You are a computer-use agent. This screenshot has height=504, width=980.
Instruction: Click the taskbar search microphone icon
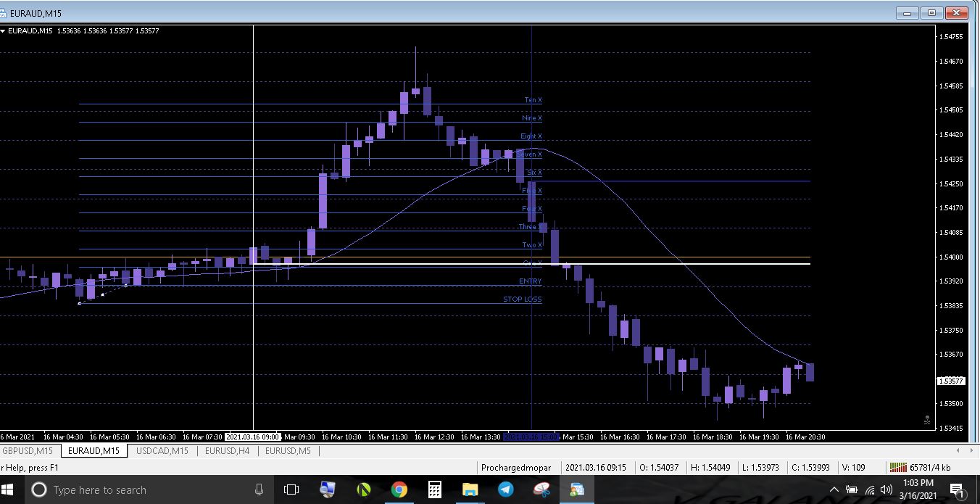(259, 490)
